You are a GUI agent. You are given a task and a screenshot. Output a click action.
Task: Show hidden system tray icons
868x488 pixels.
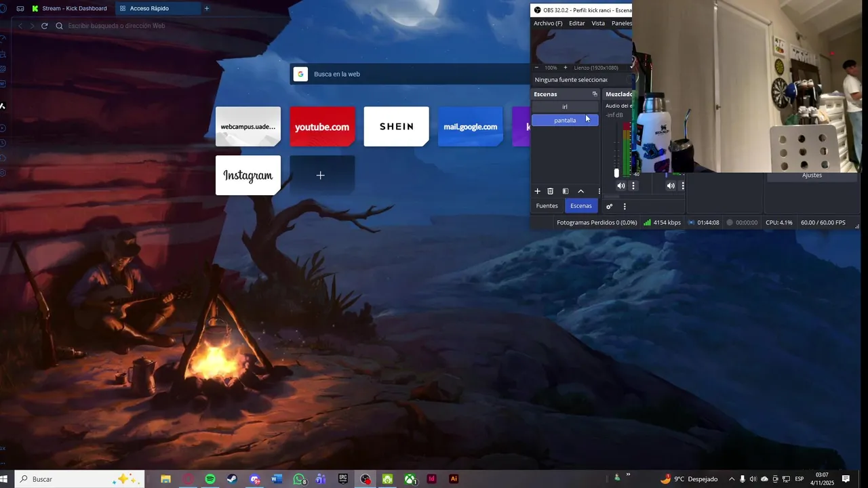(732, 479)
